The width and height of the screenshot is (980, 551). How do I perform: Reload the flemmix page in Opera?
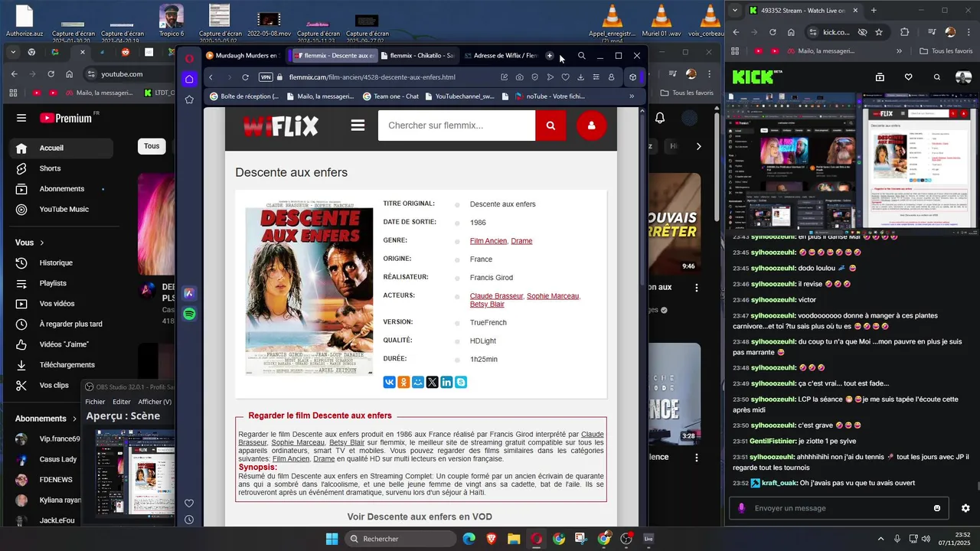tap(245, 77)
